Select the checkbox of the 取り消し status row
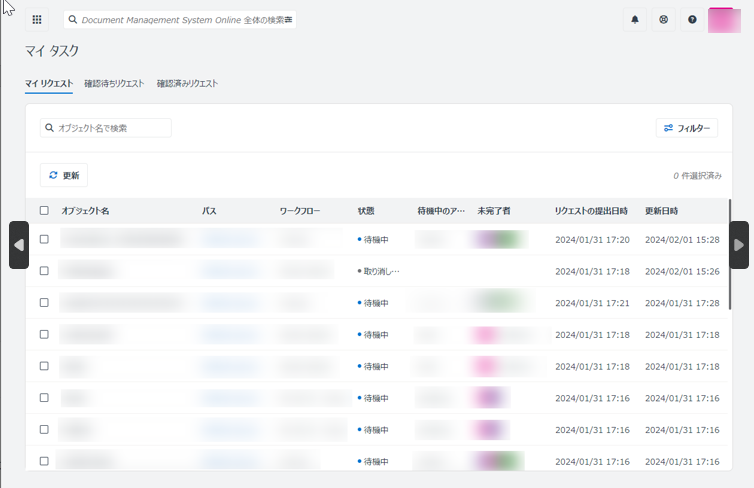754x488 pixels. 44,271
